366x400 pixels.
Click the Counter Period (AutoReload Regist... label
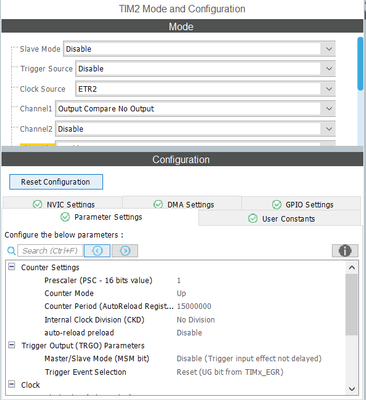coord(109,306)
